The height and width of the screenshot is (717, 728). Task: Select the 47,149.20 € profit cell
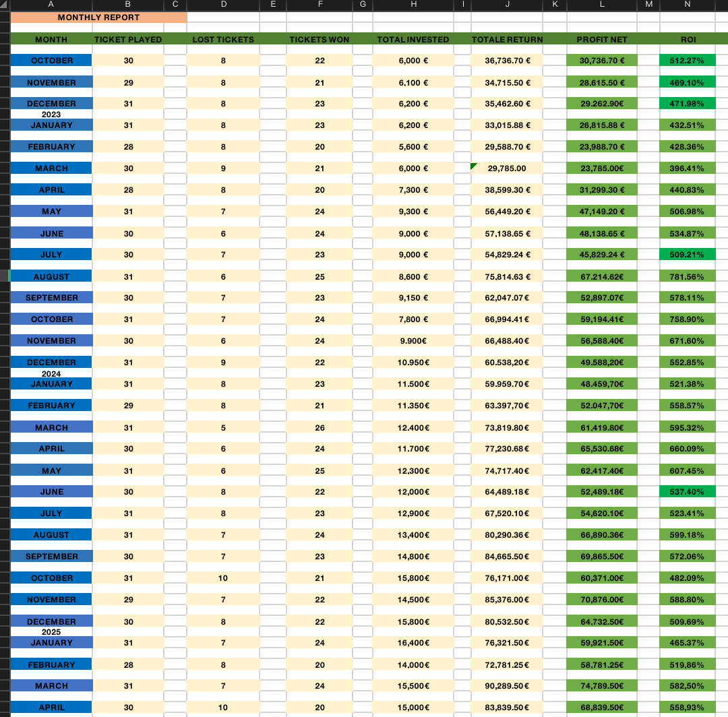(602, 211)
